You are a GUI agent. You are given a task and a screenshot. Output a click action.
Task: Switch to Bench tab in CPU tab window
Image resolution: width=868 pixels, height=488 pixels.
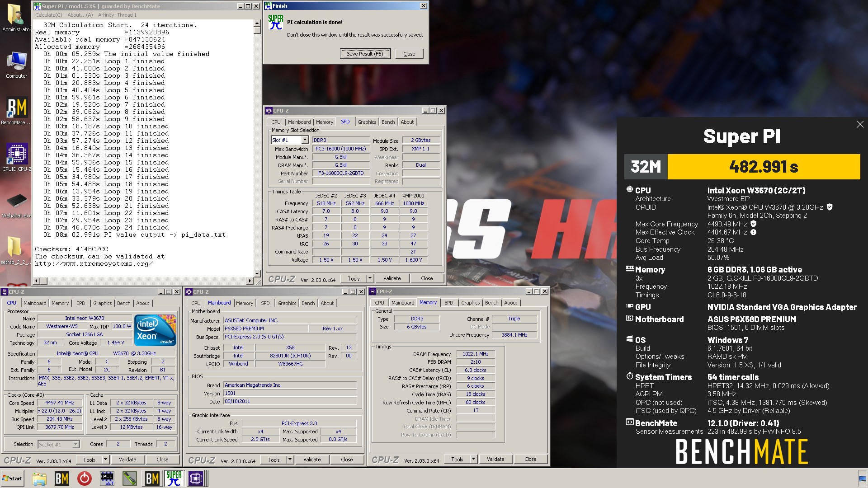(x=123, y=303)
